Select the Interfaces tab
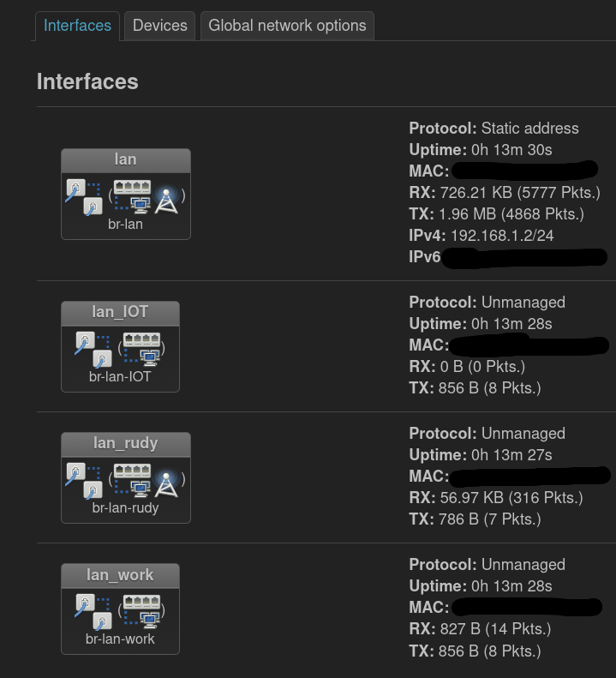 (x=77, y=26)
